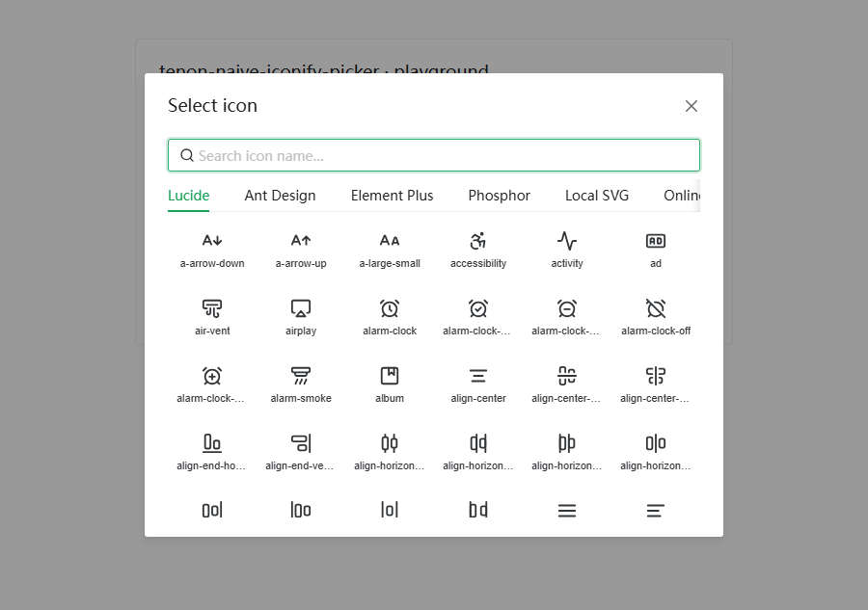Switch to the Element Plus tab

click(x=392, y=196)
